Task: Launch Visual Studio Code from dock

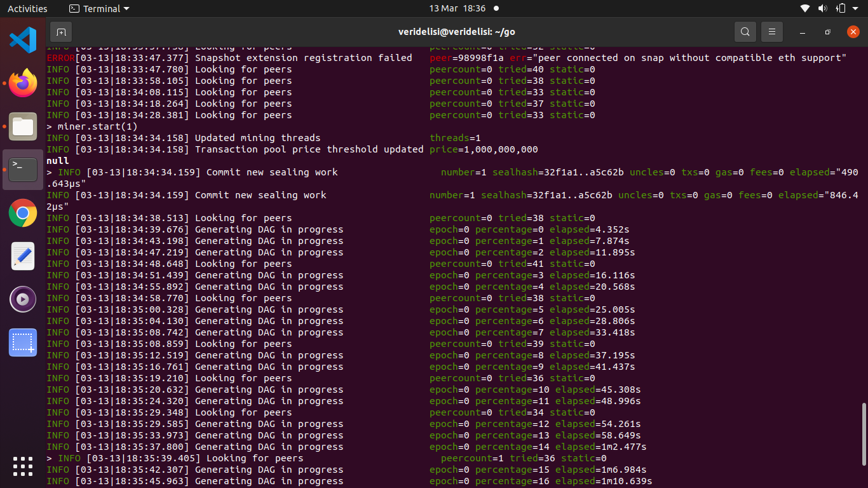Action: [23, 40]
